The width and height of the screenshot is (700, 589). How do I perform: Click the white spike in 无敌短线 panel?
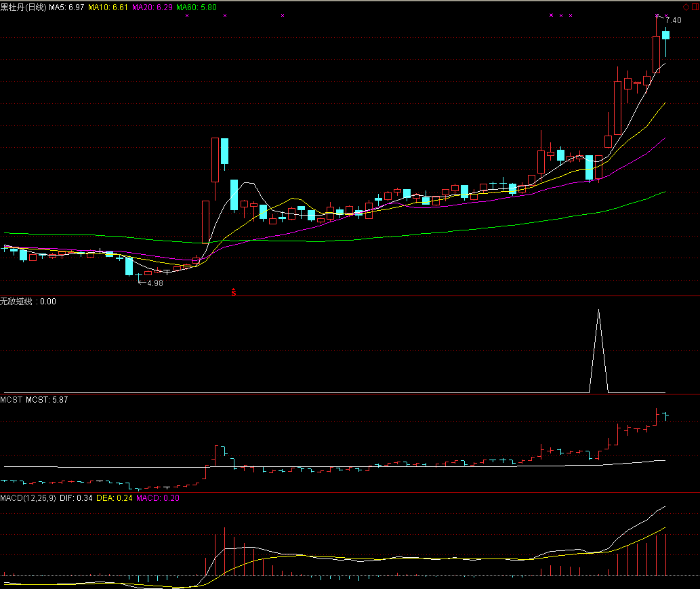(598, 351)
